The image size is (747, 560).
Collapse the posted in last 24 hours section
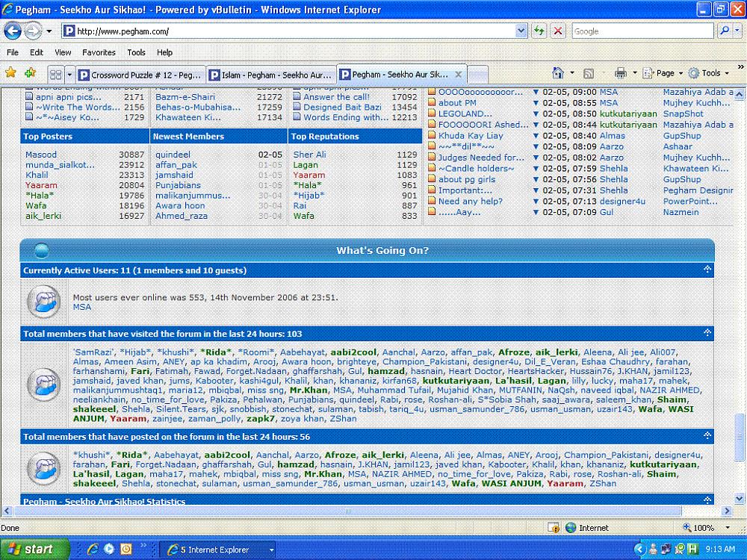pyautogui.click(x=707, y=435)
